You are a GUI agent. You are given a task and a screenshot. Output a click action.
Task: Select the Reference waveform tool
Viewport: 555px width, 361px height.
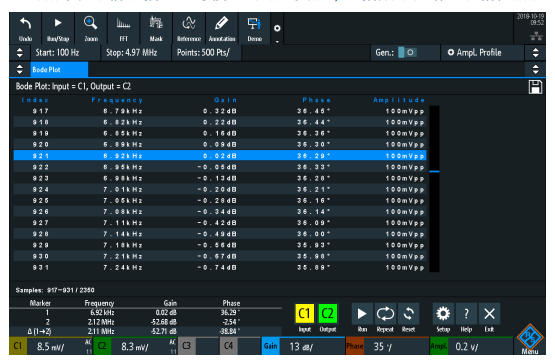click(189, 29)
